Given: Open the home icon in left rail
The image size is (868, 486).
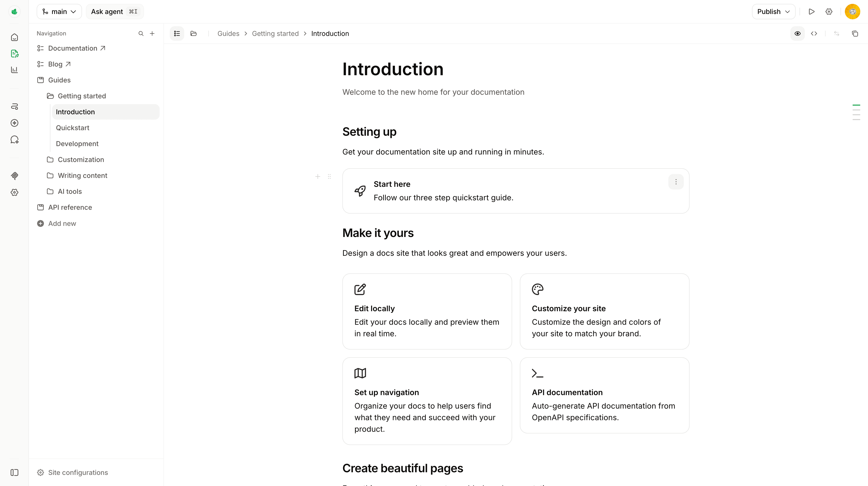Looking at the screenshot, I should pyautogui.click(x=14, y=37).
